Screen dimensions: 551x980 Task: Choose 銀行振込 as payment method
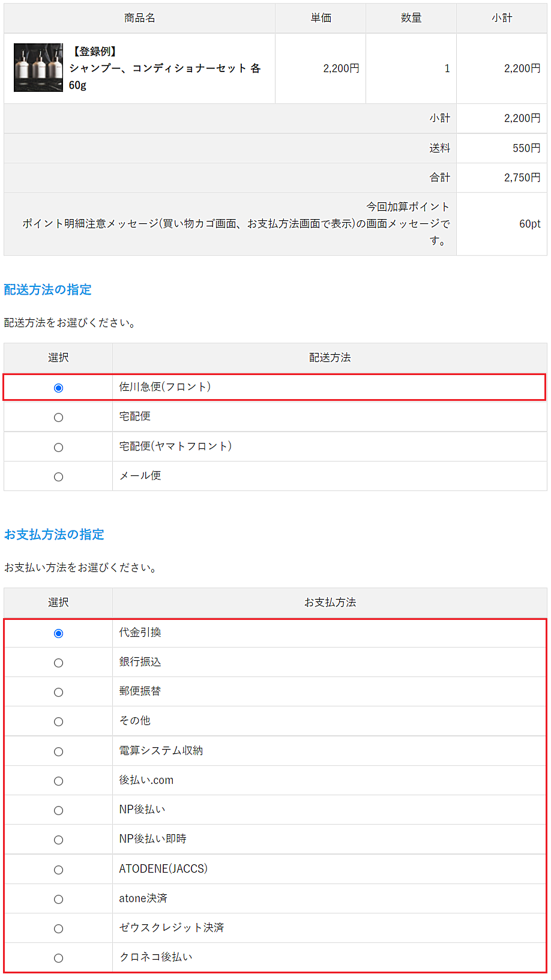click(58, 663)
